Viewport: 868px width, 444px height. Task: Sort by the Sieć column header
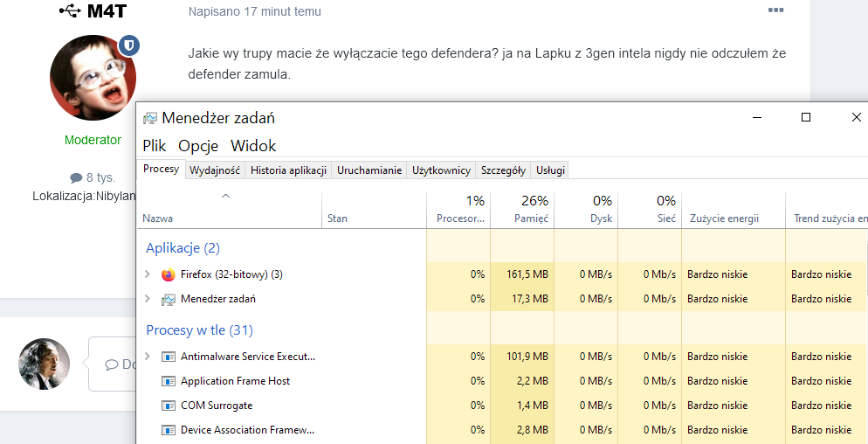tap(650, 211)
